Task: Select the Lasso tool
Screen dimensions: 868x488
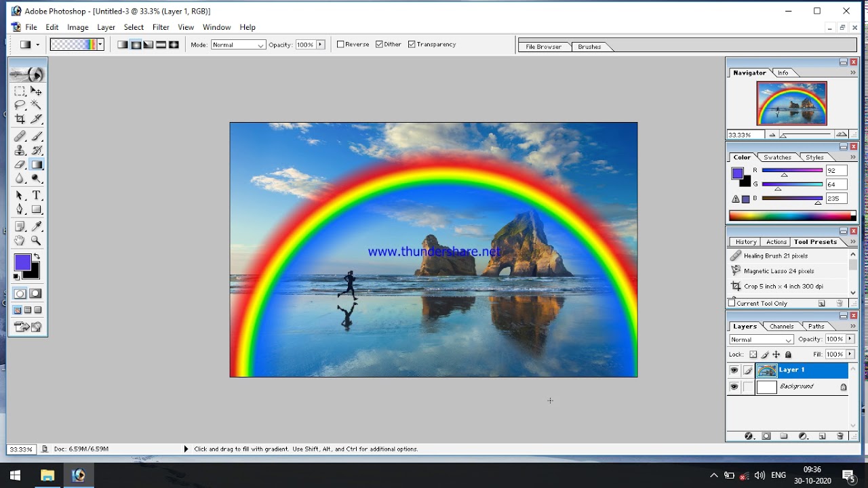Action: 20,105
